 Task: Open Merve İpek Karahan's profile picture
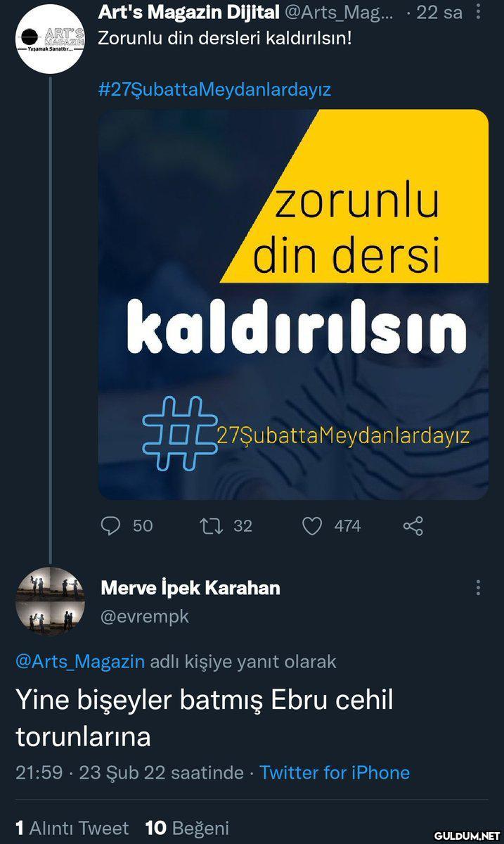coord(50,602)
